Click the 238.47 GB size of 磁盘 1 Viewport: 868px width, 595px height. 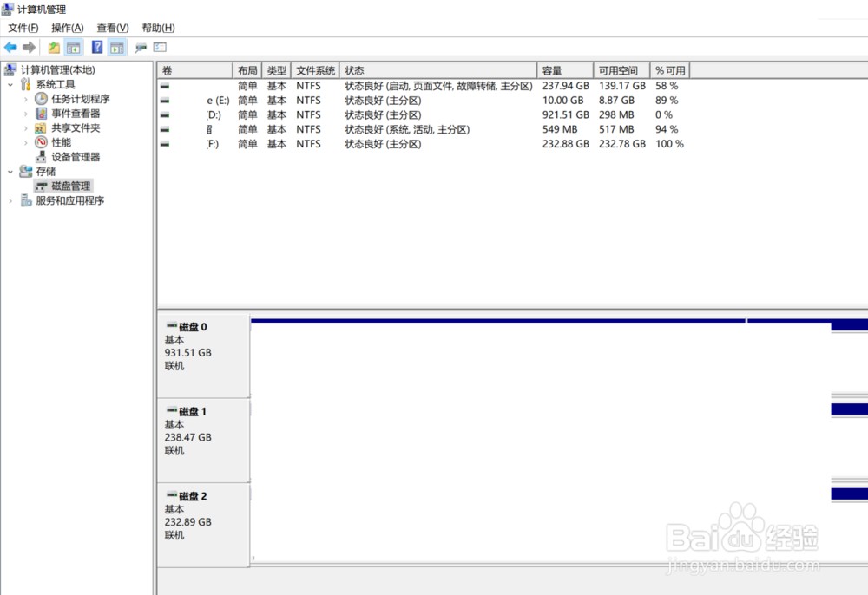point(187,437)
